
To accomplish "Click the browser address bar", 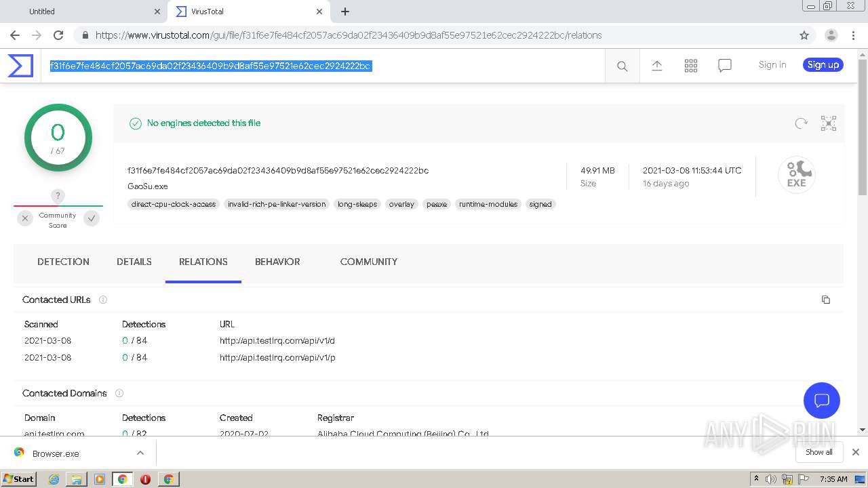I will click(x=434, y=35).
